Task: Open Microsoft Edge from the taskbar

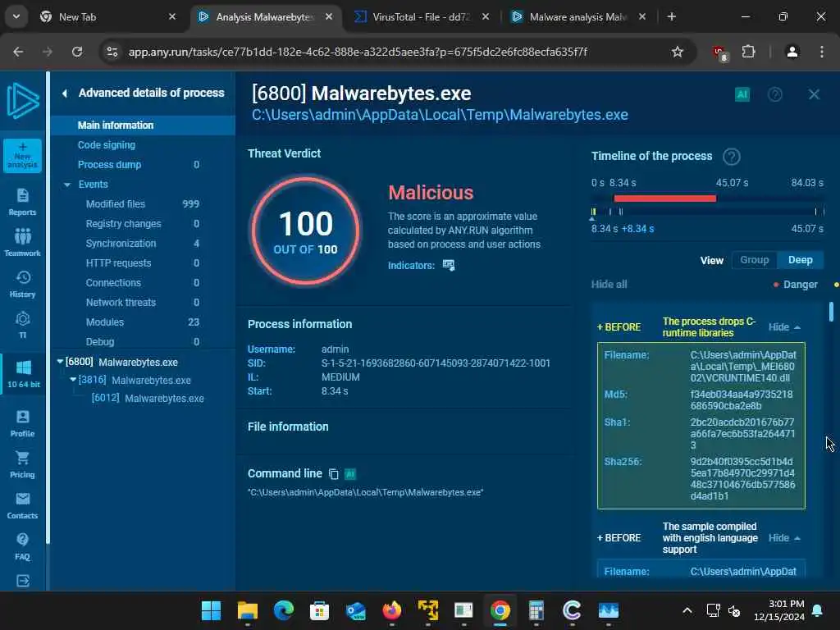Action: coord(283,610)
